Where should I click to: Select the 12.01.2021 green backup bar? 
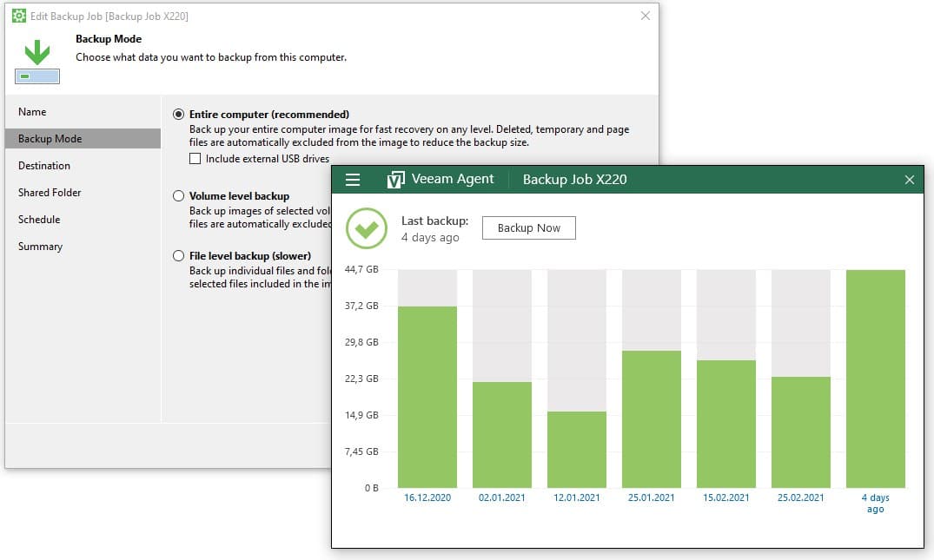[576, 450]
